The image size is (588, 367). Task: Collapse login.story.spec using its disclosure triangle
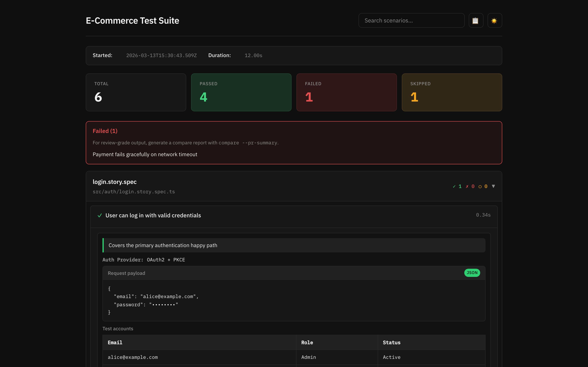[x=494, y=186]
